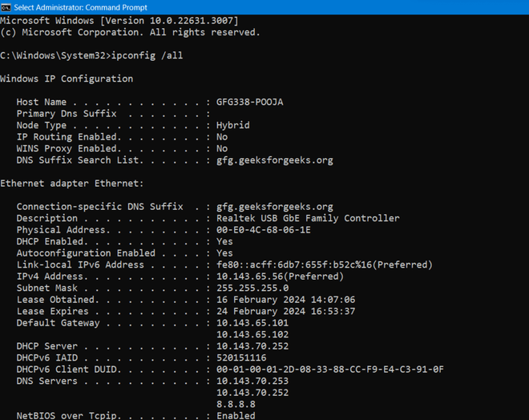This screenshot has width=529, height=420.
Task: Click the Connection-specific DNS Suffix value
Action: [x=275, y=207]
